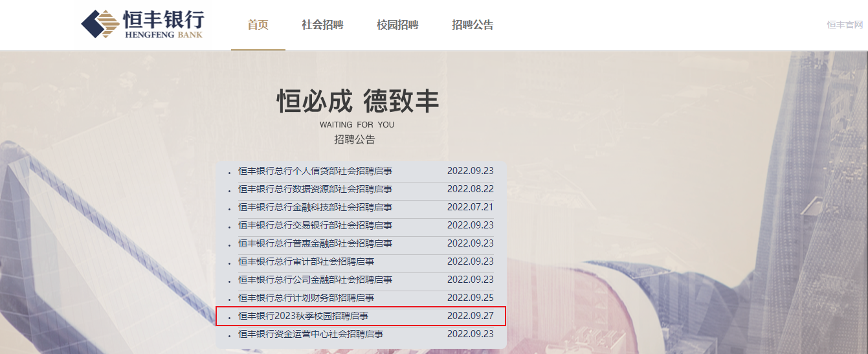Open 恒丰银行总行审计部社会招聘启事
The image size is (868, 354).
pyautogui.click(x=306, y=261)
